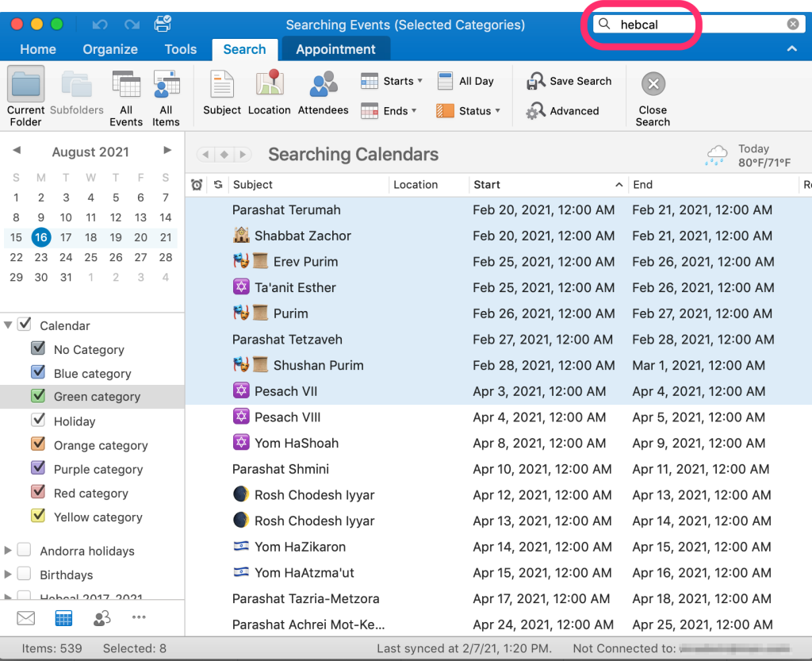This screenshot has height=661, width=812.
Task: Uncheck the Holiday category
Action: 37,421
